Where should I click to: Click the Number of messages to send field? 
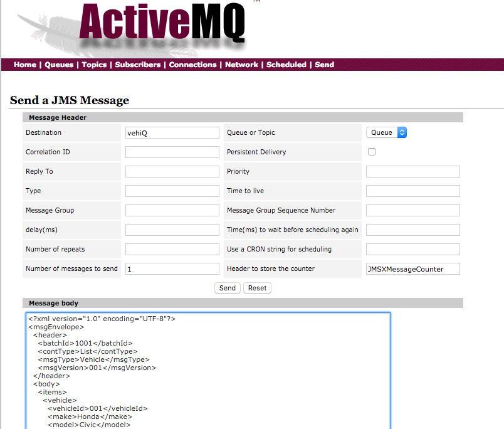tap(172, 269)
